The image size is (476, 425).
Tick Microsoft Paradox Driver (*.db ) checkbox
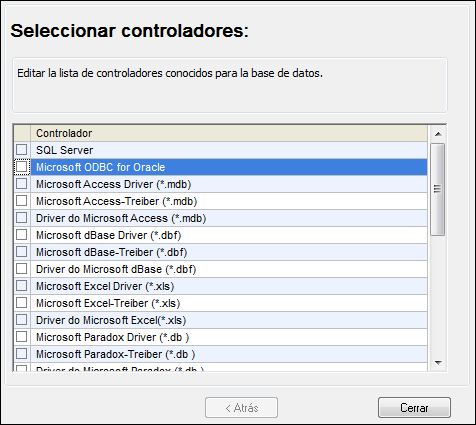pyautogui.click(x=22, y=337)
